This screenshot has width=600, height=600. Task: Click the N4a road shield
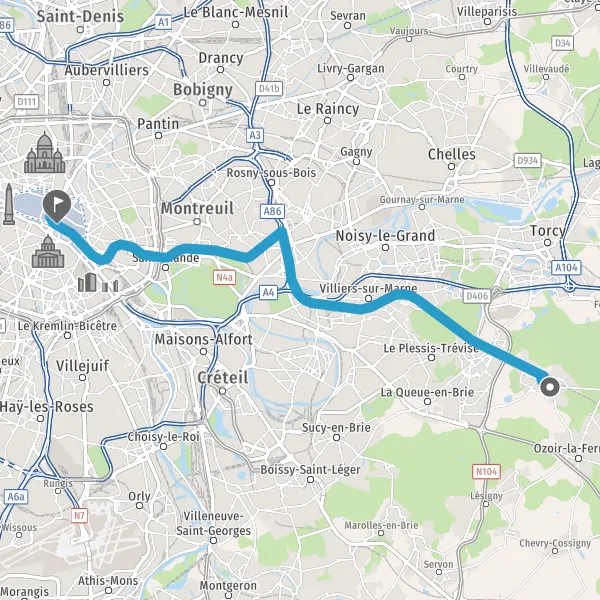tap(224, 277)
